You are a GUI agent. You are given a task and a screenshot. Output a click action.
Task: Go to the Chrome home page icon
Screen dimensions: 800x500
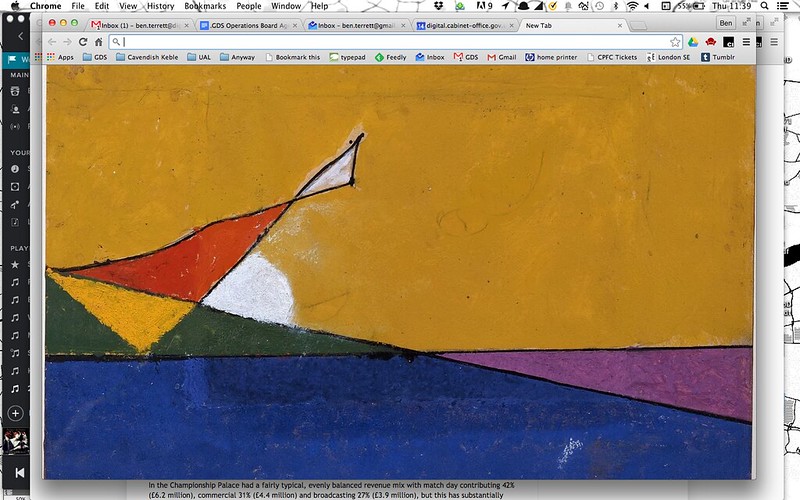tap(98, 42)
